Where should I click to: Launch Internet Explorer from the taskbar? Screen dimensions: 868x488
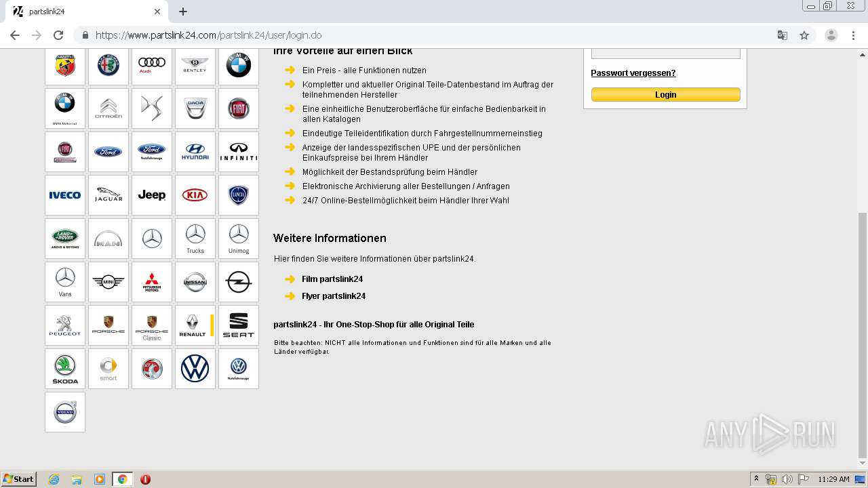(x=54, y=479)
